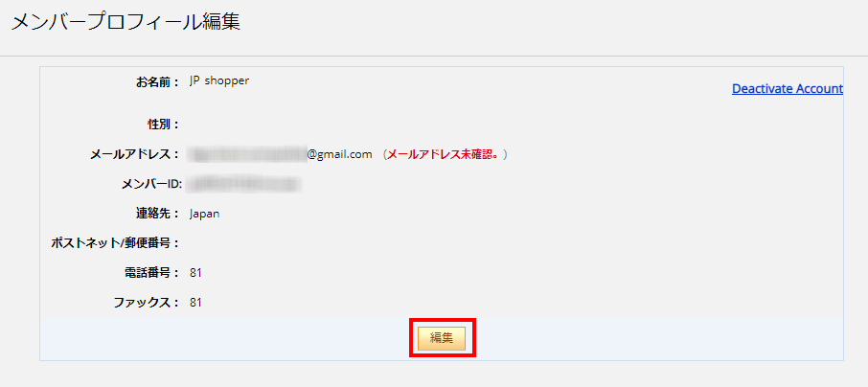Viewport: 868px width, 387px height.
Task: Click the red メールアドレス未確認 notice
Action: click(x=446, y=154)
